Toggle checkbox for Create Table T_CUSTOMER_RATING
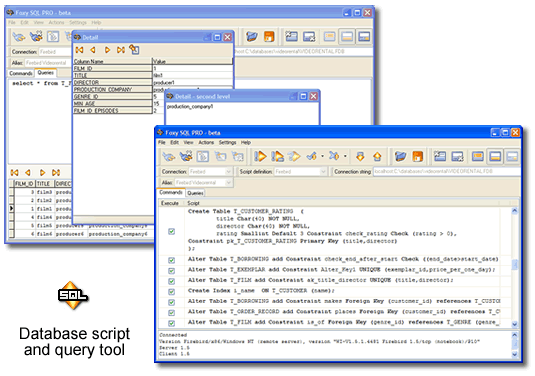Screen dimensions: 535x376 (172, 232)
